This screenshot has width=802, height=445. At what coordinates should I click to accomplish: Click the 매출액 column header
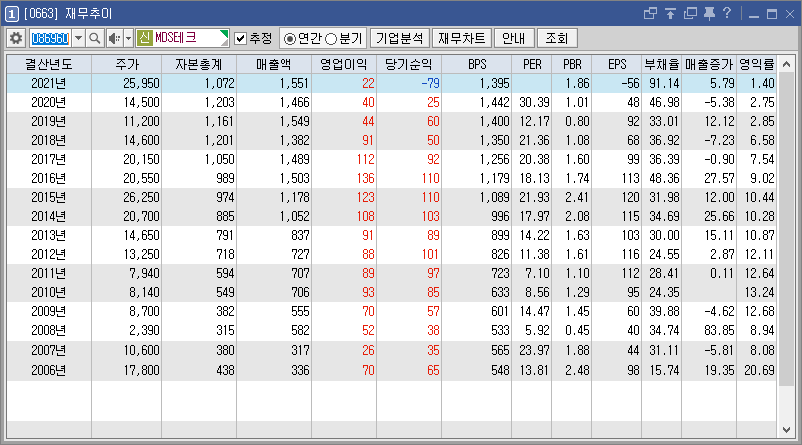(x=274, y=64)
